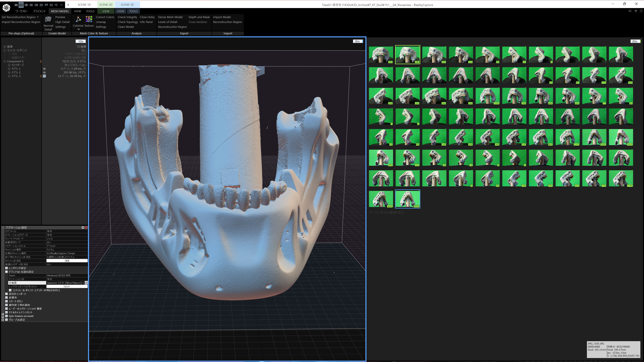Image resolution: width=644 pixels, height=362 pixels.
Task: Click the export settings up-arrow icon
Action: pyautogui.click(x=3, y=317)
